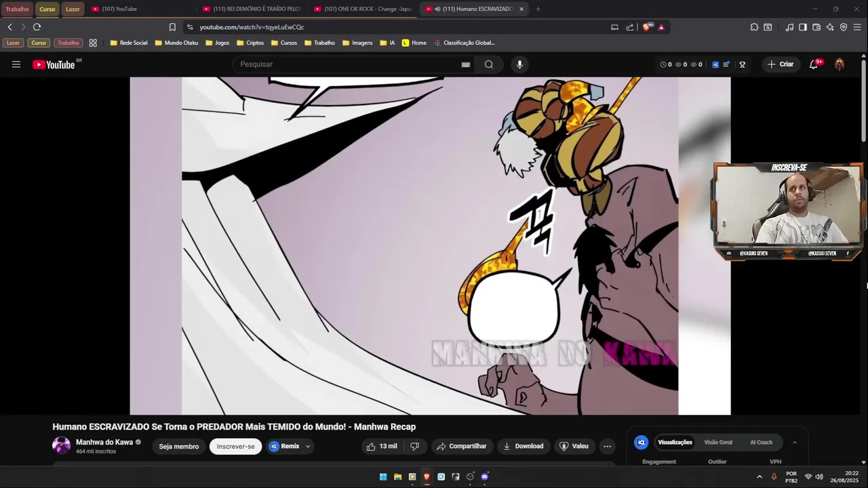
Task: Open the browser main hamburger menu
Action: point(858,27)
